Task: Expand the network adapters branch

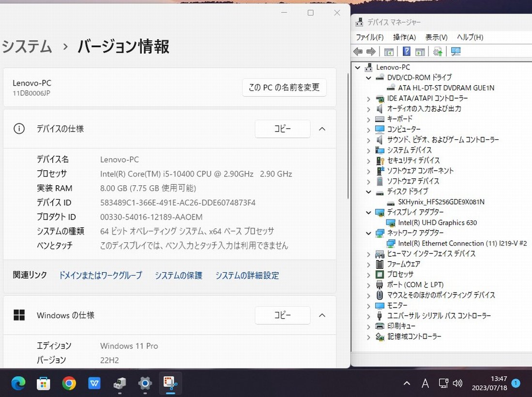Action: coord(369,233)
